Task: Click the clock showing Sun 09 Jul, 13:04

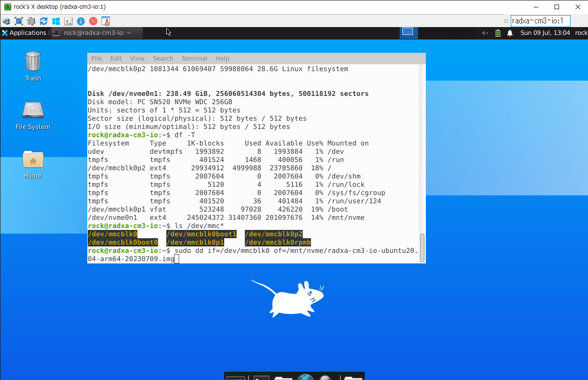Action: coord(545,33)
